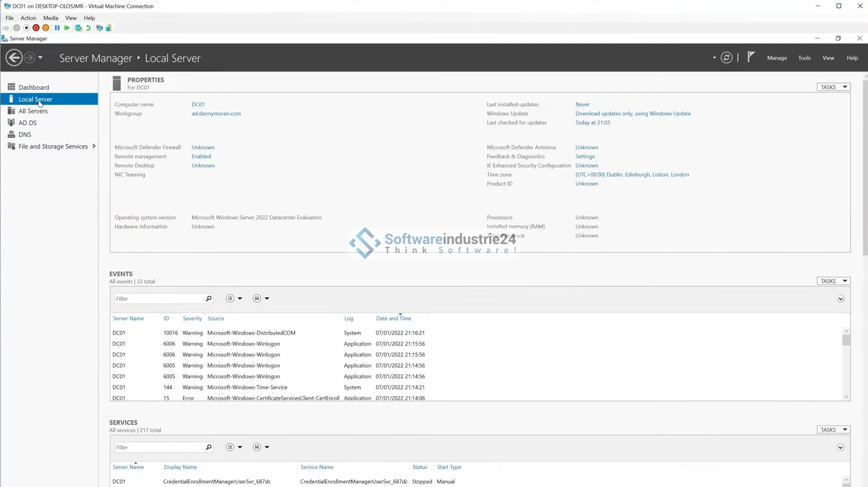The image size is (868, 487).
Task: Open the Events TASKS dropdown
Action: [833, 281]
